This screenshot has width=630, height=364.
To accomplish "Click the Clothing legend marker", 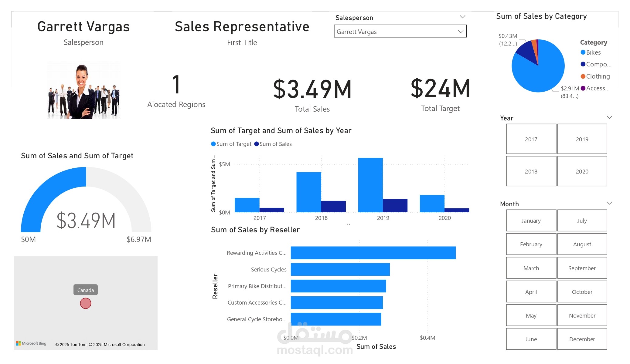I will click(x=583, y=76).
